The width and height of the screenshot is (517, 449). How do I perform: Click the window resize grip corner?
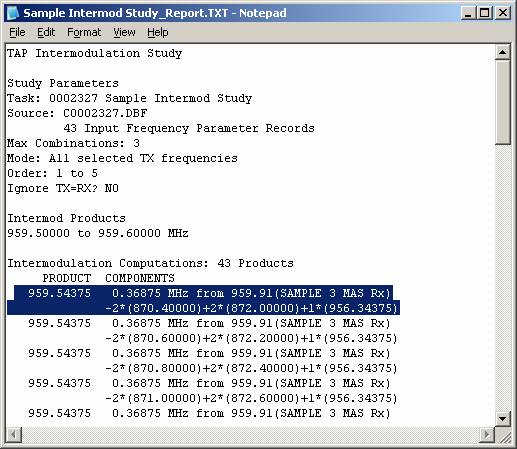tap(503, 435)
